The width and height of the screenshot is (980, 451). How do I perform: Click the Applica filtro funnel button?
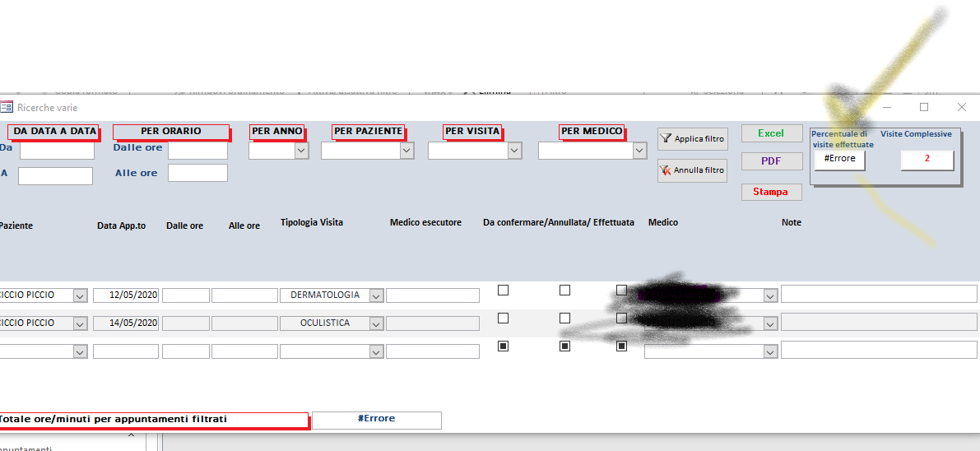pyautogui.click(x=693, y=139)
